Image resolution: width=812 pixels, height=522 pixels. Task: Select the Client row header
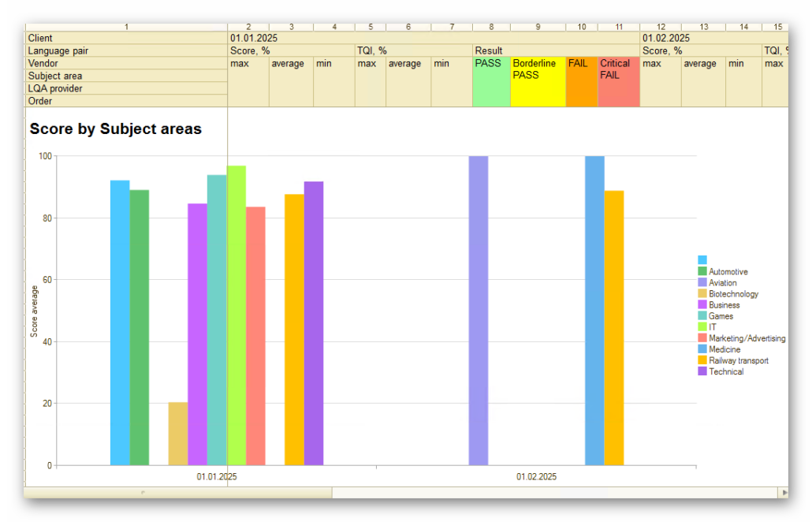click(x=126, y=38)
